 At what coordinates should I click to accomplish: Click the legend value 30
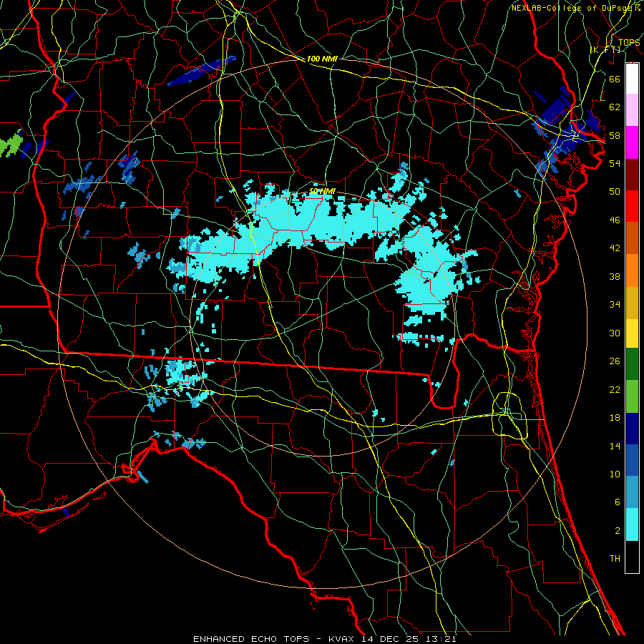[x=615, y=333]
